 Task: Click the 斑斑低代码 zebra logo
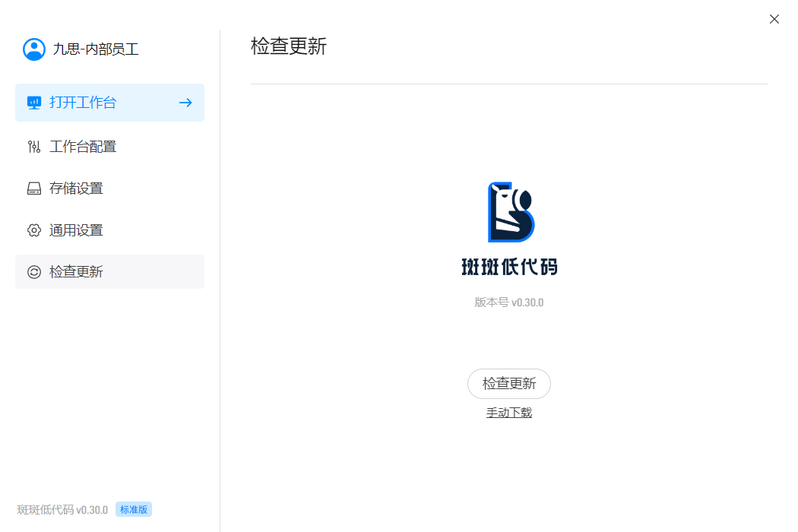click(x=511, y=212)
